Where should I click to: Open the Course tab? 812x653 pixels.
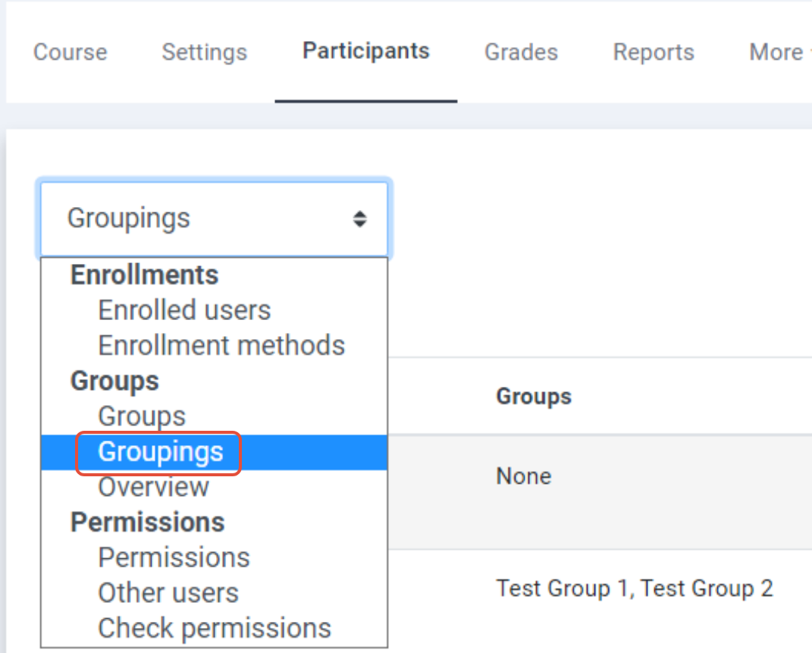tap(70, 52)
